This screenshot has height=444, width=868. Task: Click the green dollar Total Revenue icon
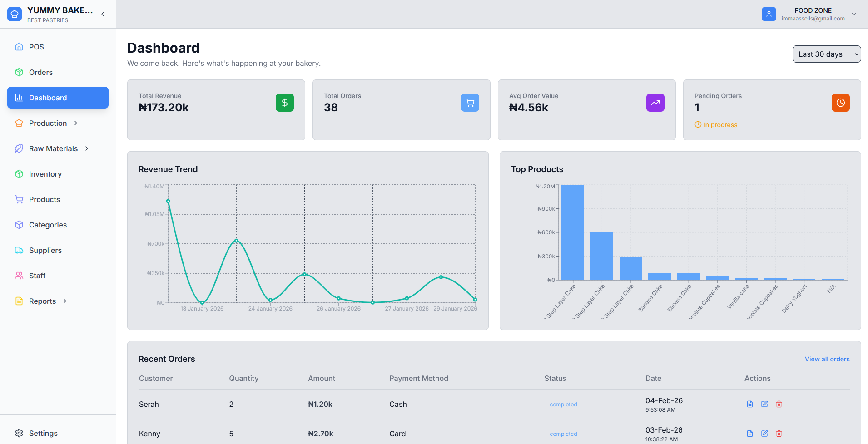(x=284, y=103)
